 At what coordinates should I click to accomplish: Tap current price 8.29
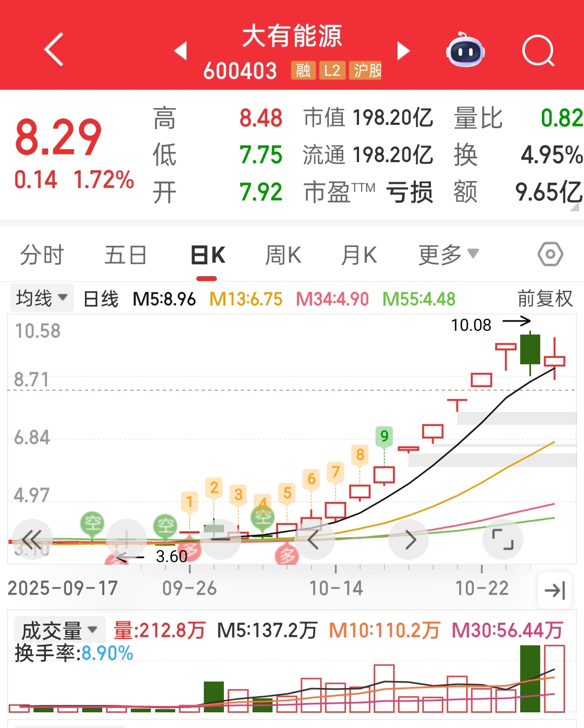click(58, 137)
